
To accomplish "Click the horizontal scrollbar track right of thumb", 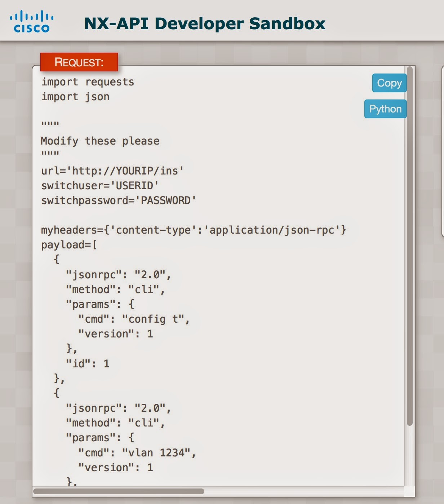I will coord(303,491).
